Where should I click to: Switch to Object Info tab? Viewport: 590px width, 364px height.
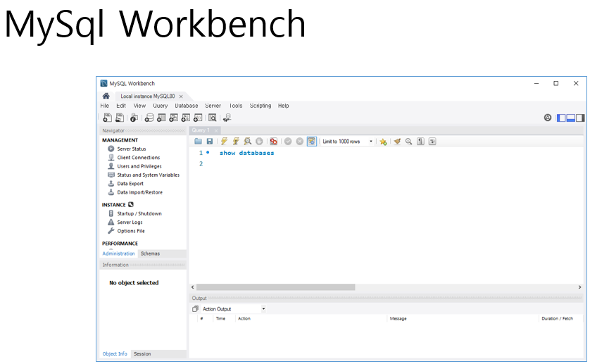point(115,354)
